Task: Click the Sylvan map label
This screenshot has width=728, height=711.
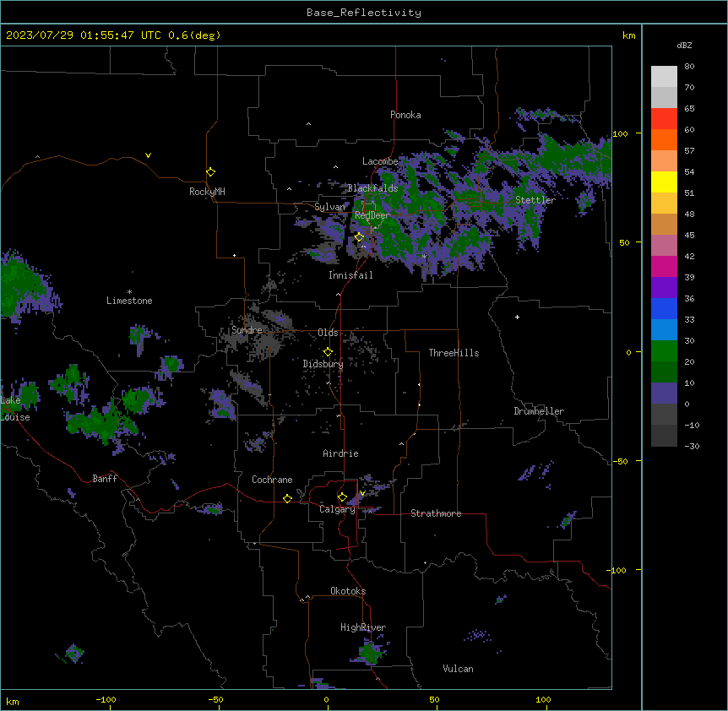Action: pos(329,207)
